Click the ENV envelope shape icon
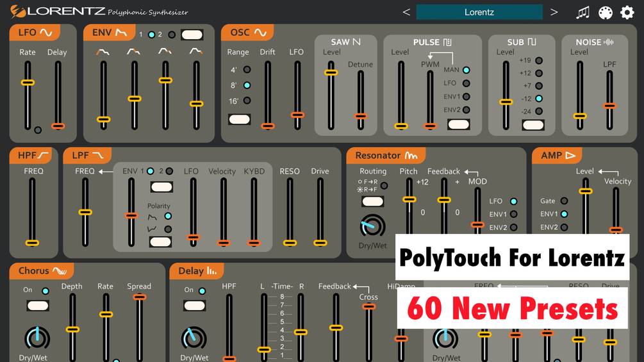 tap(121, 33)
